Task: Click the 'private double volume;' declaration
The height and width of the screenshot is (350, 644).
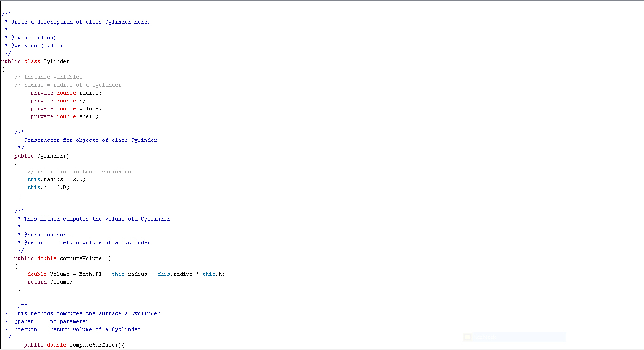Action: (66, 108)
